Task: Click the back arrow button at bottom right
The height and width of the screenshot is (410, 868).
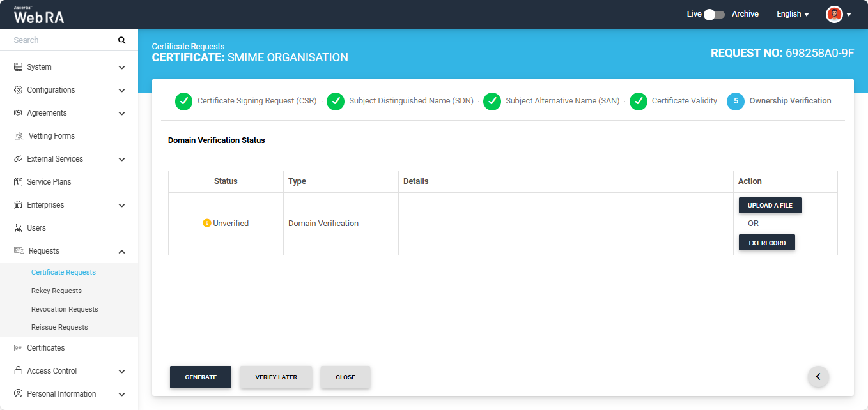Action: [x=818, y=377]
